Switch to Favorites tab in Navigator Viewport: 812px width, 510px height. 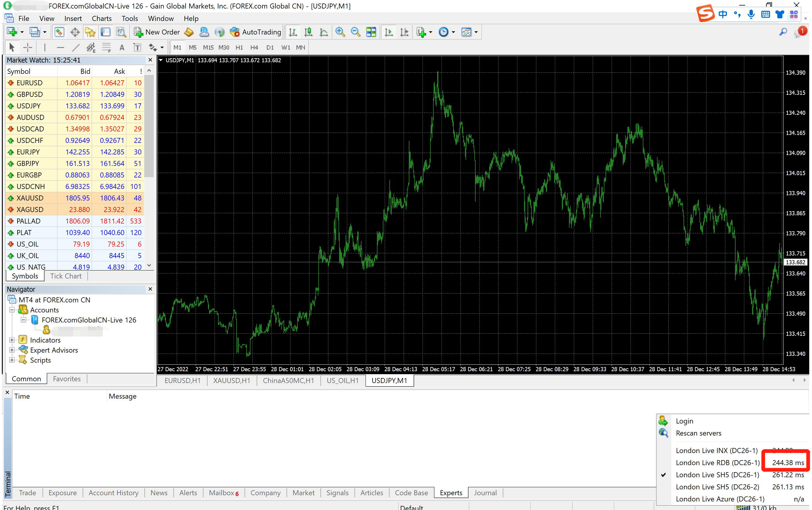coord(67,379)
